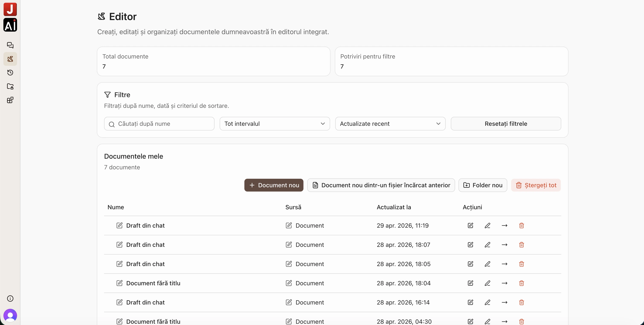Create a Folder nou

click(x=483, y=185)
